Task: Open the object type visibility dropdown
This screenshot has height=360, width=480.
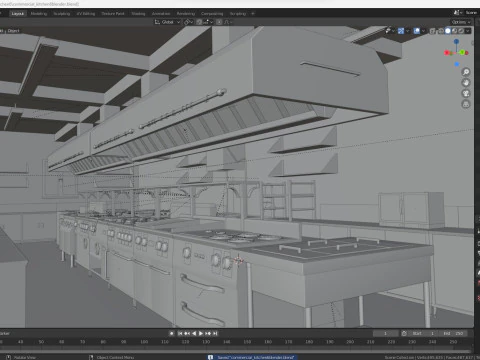Action: click(389, 31)
